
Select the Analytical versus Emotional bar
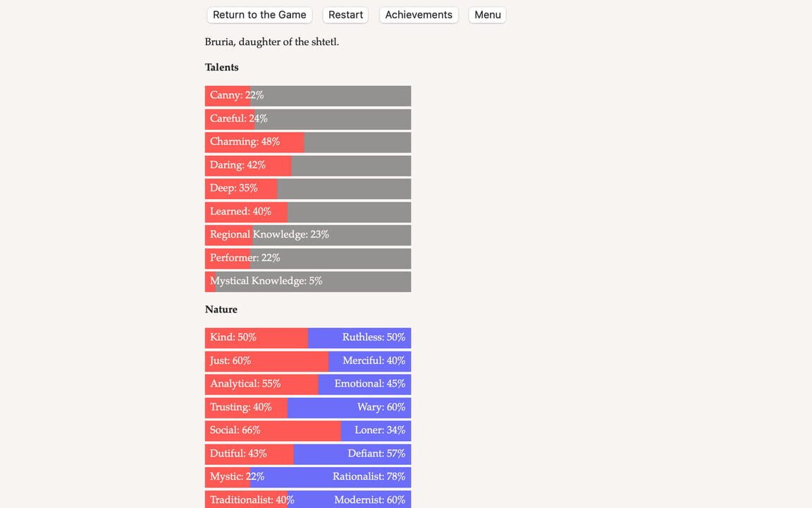308,384
